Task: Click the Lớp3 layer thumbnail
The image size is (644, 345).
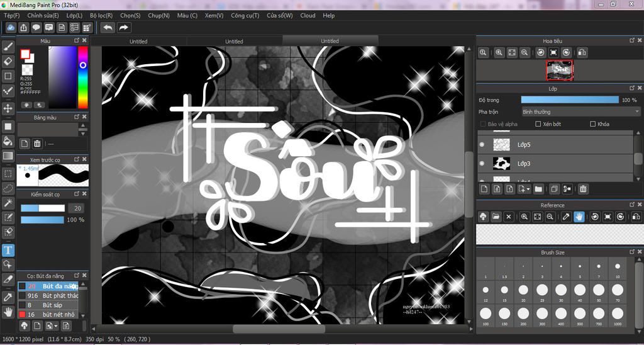Action: pyautogui.click(x=501, y=163)
